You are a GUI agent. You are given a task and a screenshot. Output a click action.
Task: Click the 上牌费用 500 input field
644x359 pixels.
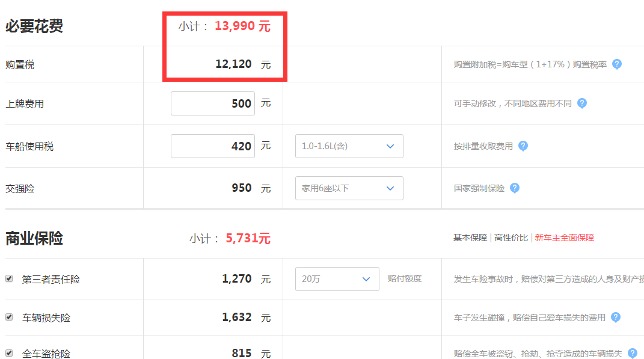point(213,103)
